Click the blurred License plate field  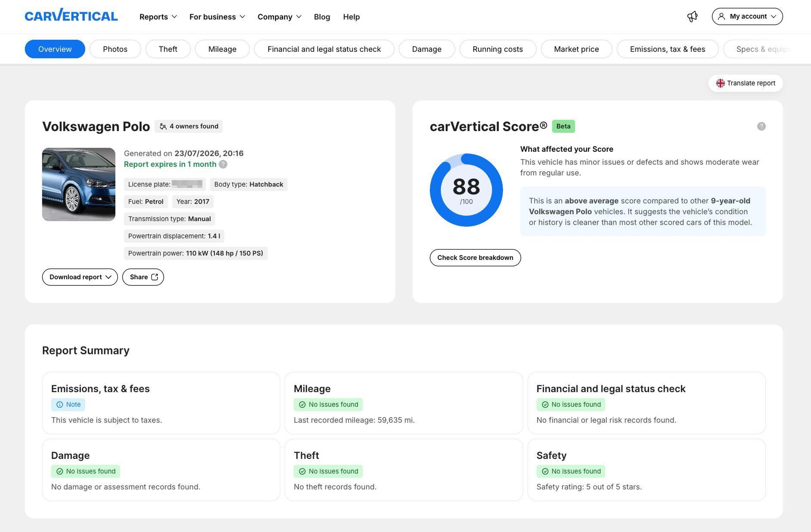[x=165, y=184]
